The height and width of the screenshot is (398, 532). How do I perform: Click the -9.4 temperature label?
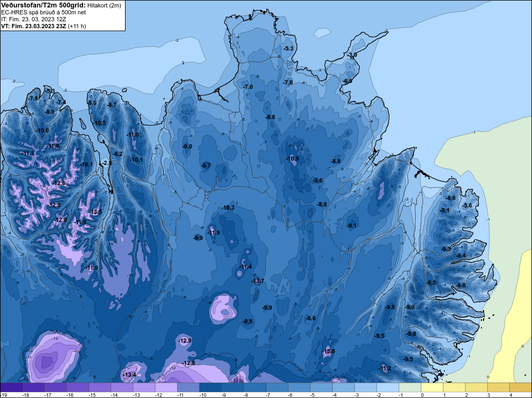(461, 255)
